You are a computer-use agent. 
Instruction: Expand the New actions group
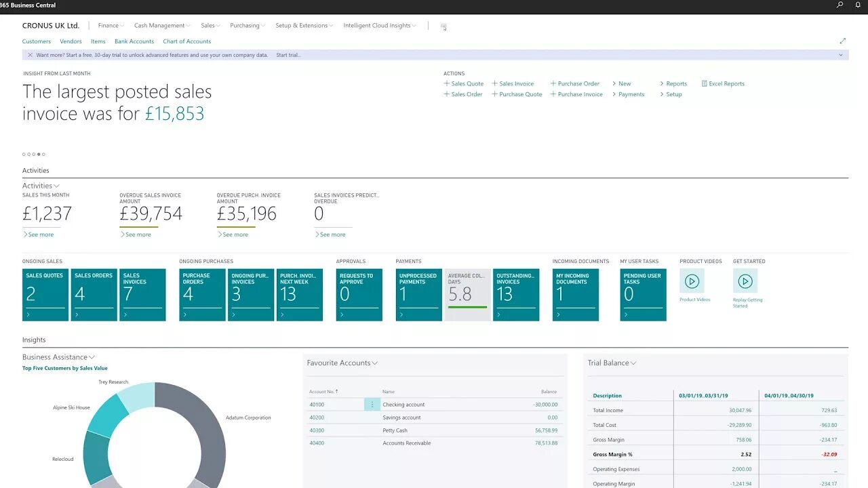[x=621, y=84]
